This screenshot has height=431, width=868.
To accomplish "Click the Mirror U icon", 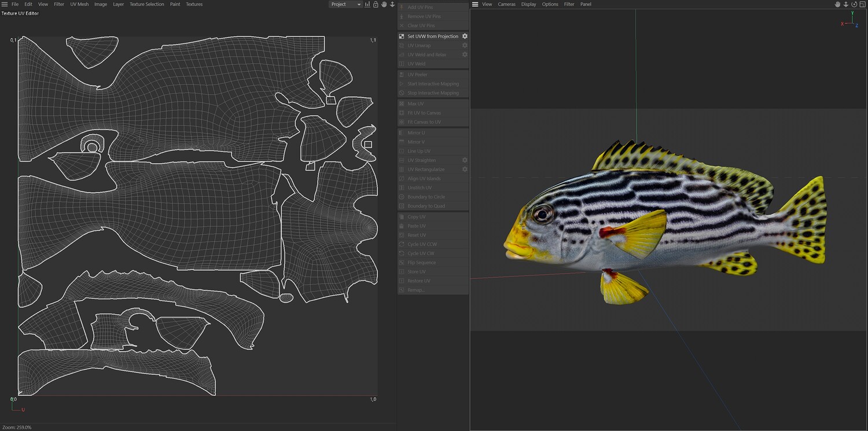I will coord(402,133).
